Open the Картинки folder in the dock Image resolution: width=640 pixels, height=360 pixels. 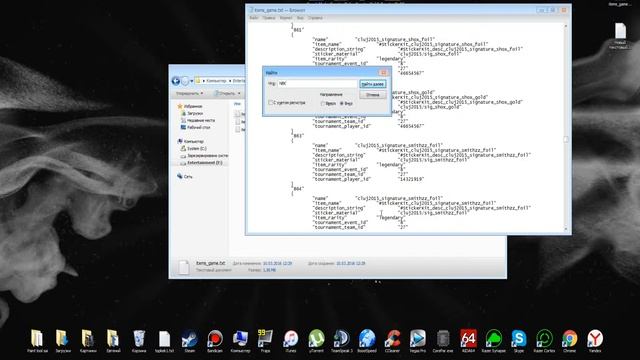[x=88, y=339]
